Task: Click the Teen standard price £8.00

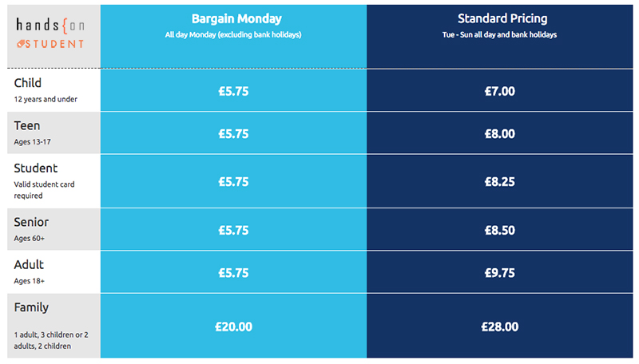Action: click(500, 134)
